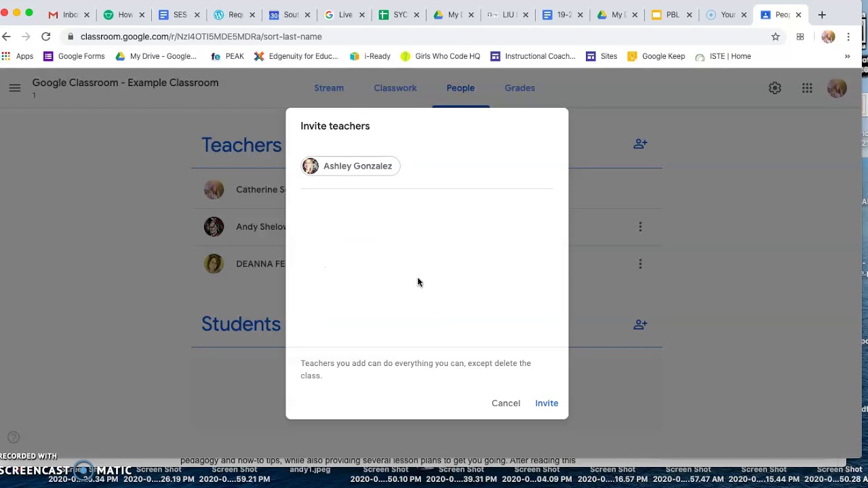
Task: Open more options for DEANNA FE row
Action: (x=640, y=264)
